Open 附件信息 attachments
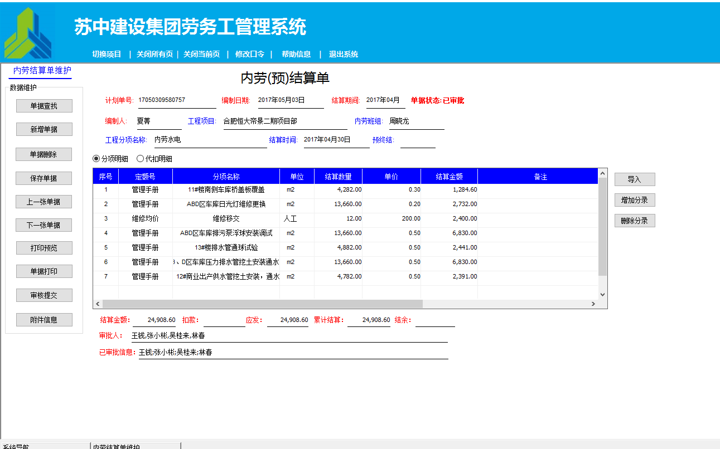Image resolution: width=720 pixels, height=449 pixels. tap(44, 320)
